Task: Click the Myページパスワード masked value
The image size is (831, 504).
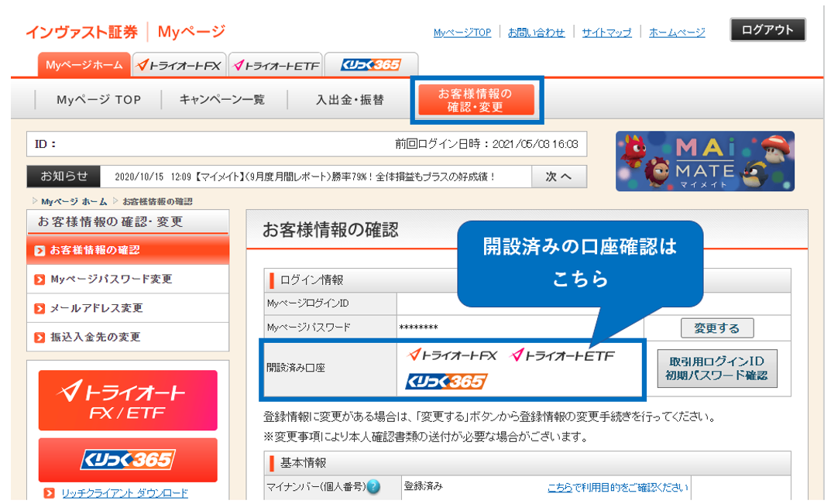Action: (419, 327)
